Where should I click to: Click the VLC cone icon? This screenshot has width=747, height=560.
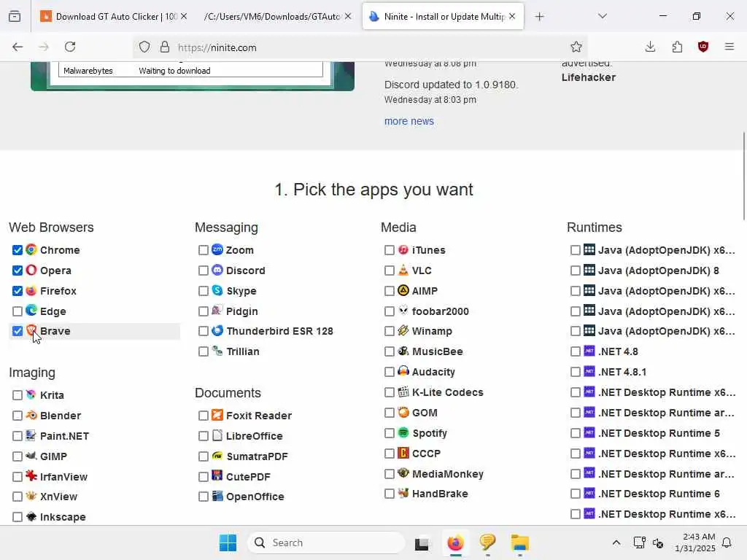click(403, 270)
